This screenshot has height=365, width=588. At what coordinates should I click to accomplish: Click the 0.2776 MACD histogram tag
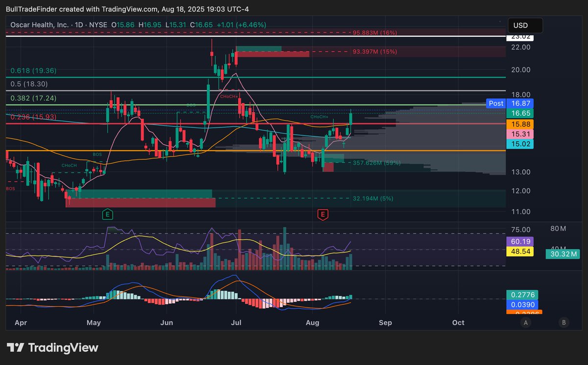pyautogui.click(x=522, y=295)
